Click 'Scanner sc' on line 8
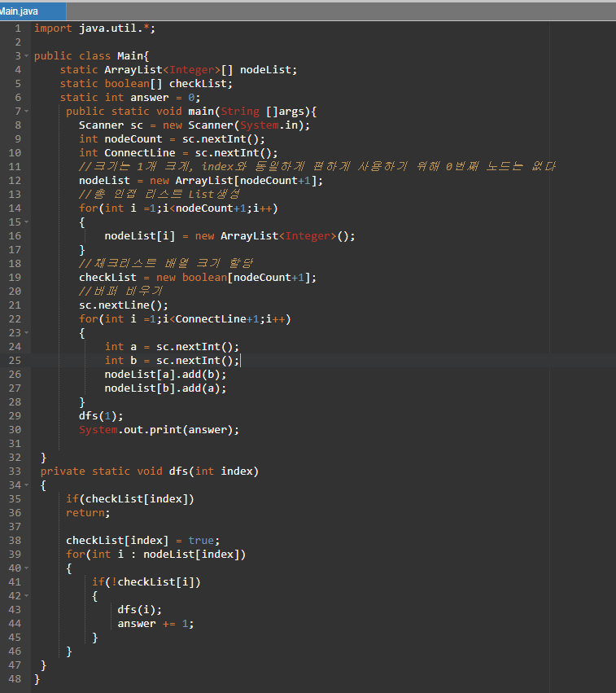Image resolution: width=616 pixels, height=693 pixels. [x=111, y=125]
